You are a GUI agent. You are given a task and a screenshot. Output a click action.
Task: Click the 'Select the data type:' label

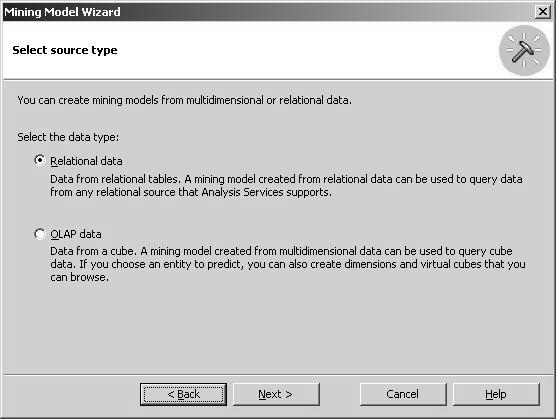coord(68,137)
